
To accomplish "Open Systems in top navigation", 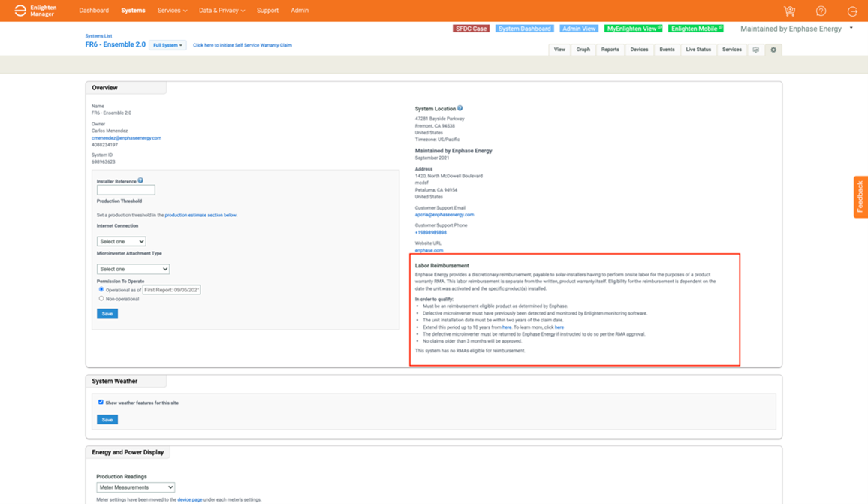I will point(134,11).
